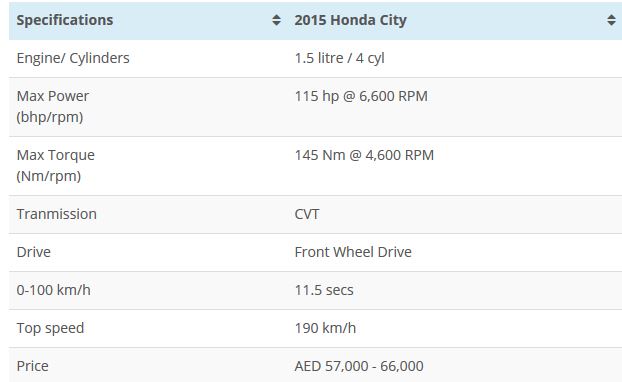Select the Tranmission row label

[57, 214]
